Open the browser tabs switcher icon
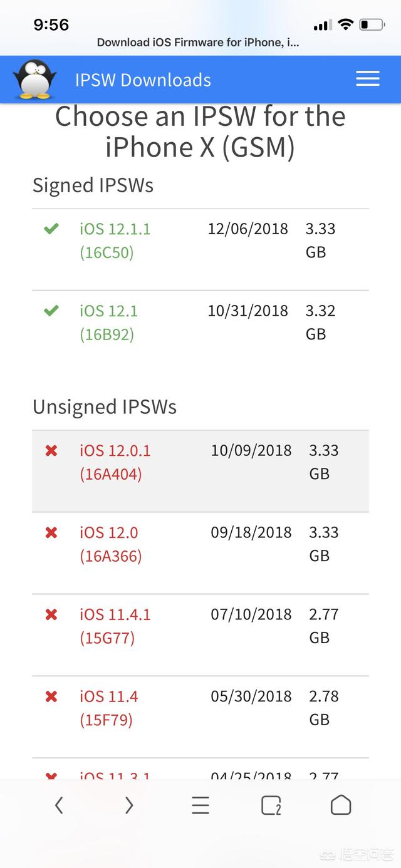Viewport: 401px width, 868px height. click(x=271, y=805)
